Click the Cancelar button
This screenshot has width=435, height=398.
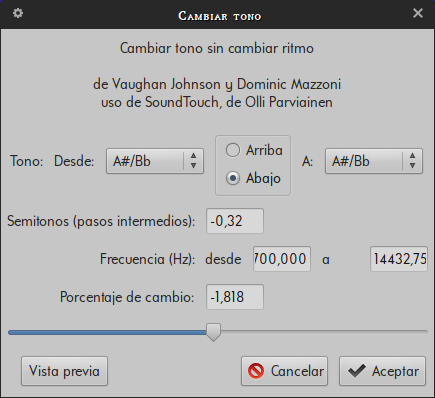(x=284, y=371)
